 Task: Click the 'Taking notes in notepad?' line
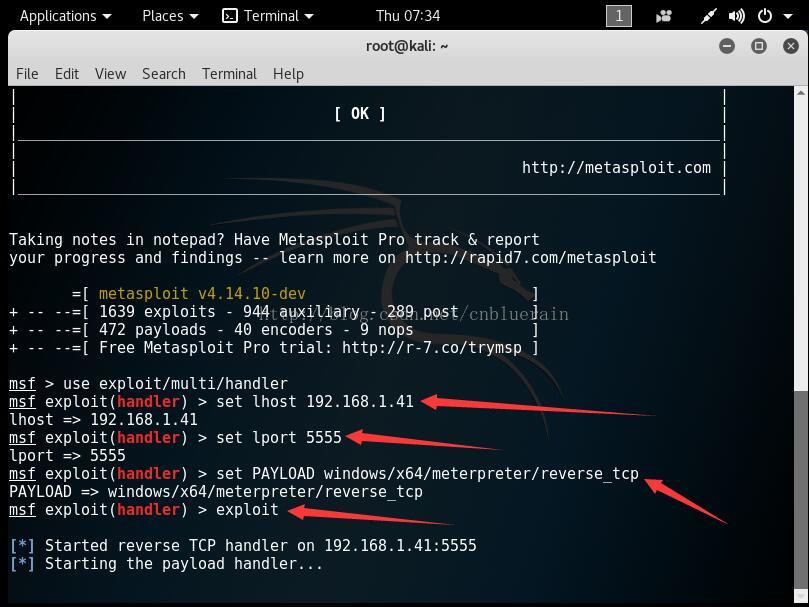(274, 239)
